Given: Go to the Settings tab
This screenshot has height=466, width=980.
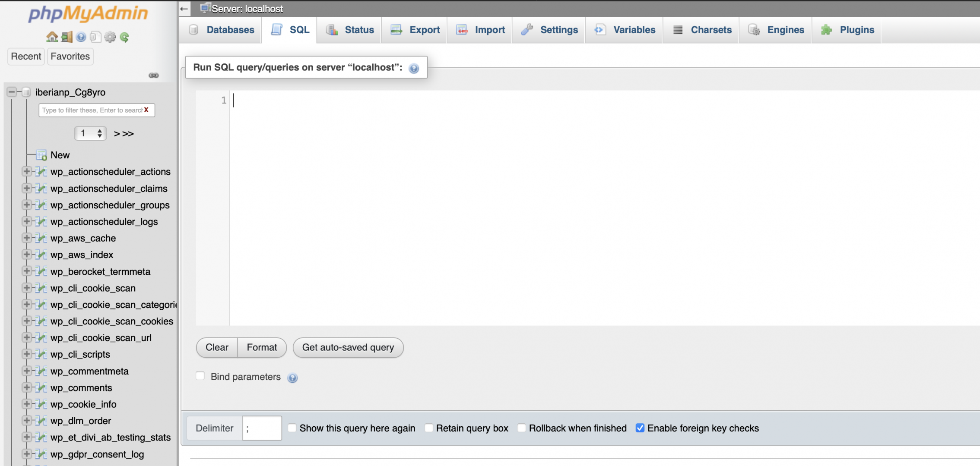Looking at the screenshot, I should (x=549, y=30).
